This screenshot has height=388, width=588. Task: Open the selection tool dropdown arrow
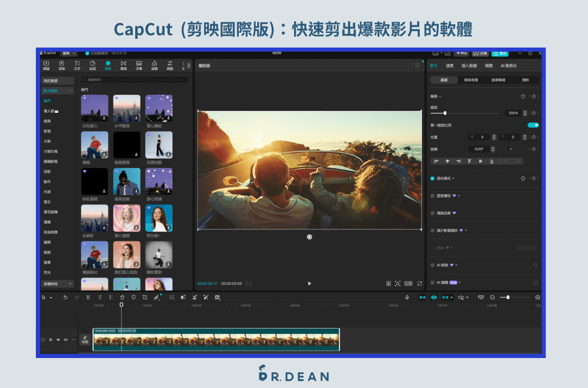51,297
